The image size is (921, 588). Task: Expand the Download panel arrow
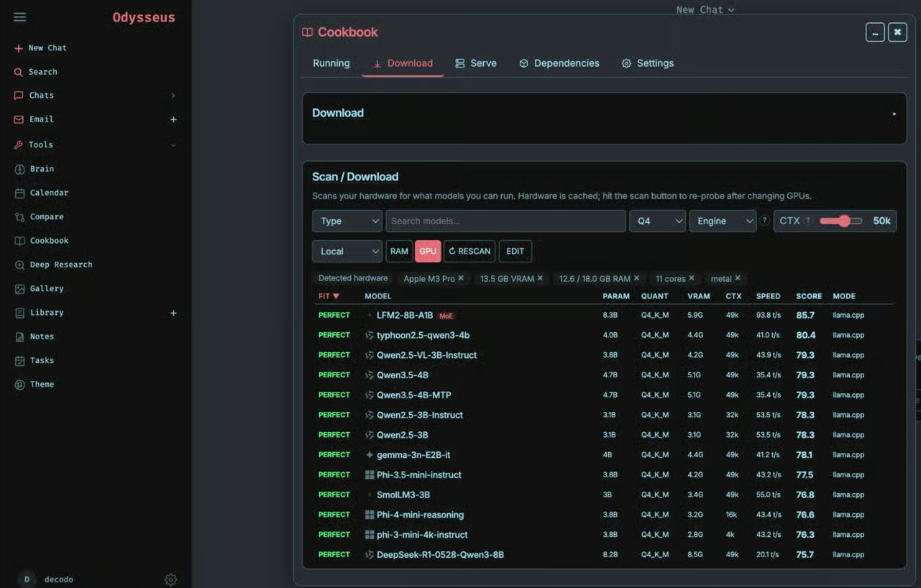(x=894, y=114)
